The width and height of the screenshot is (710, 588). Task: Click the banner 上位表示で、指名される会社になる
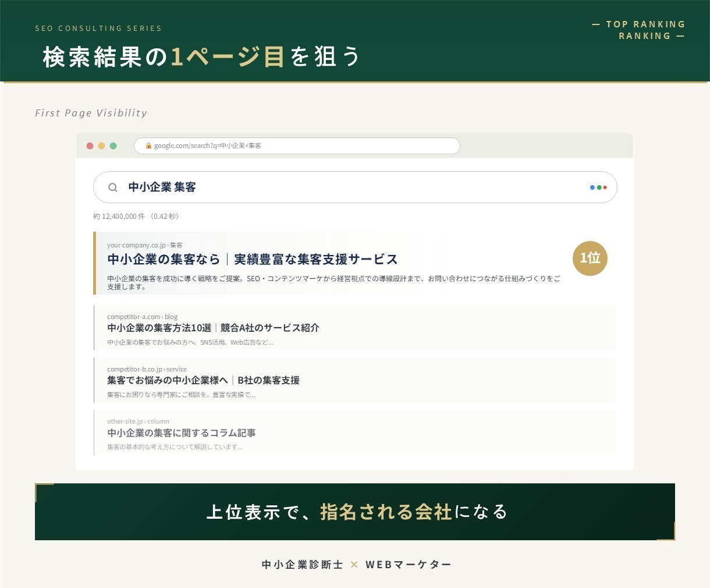tap(355, 512)
